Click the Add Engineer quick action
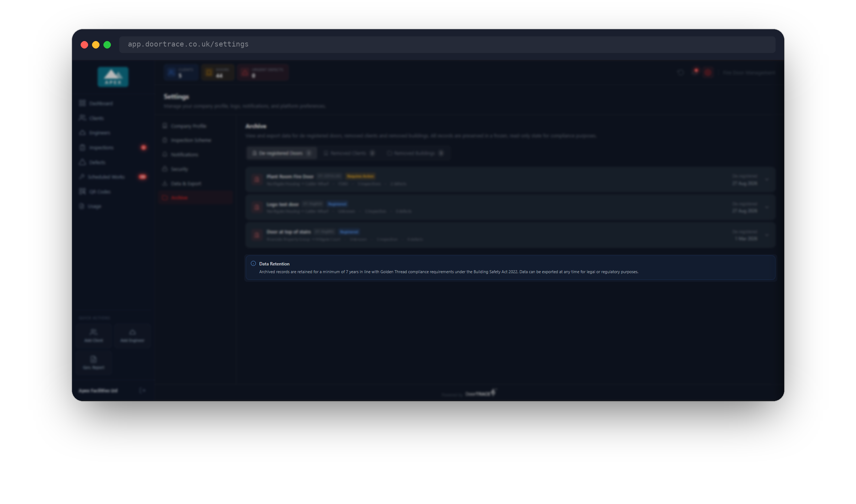Viewport: 856px width, 504px height. 132,336
